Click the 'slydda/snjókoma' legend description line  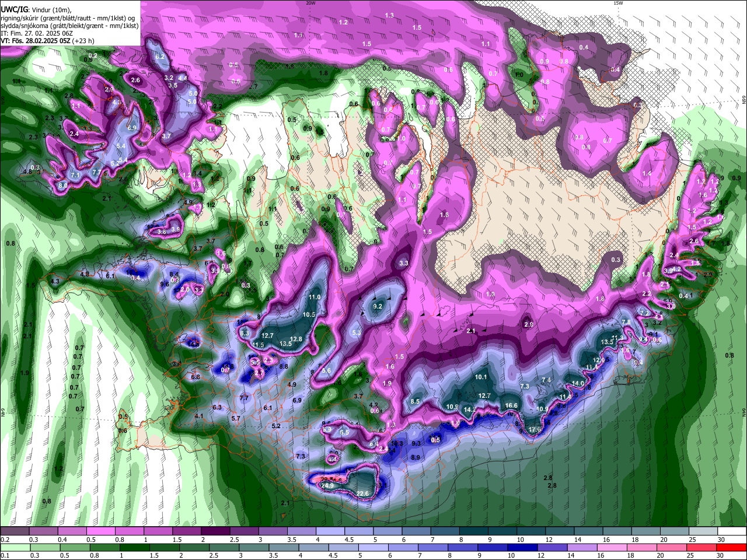69,26
